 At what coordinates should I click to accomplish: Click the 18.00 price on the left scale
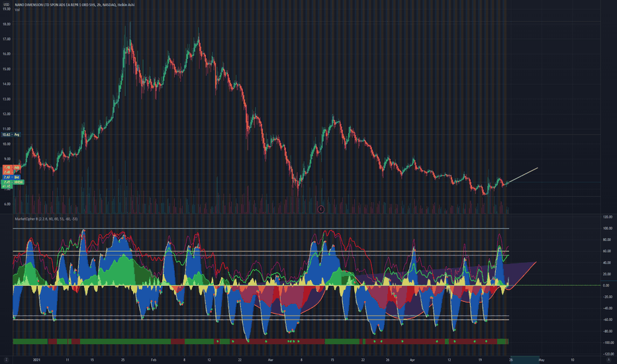coord(7,24)
